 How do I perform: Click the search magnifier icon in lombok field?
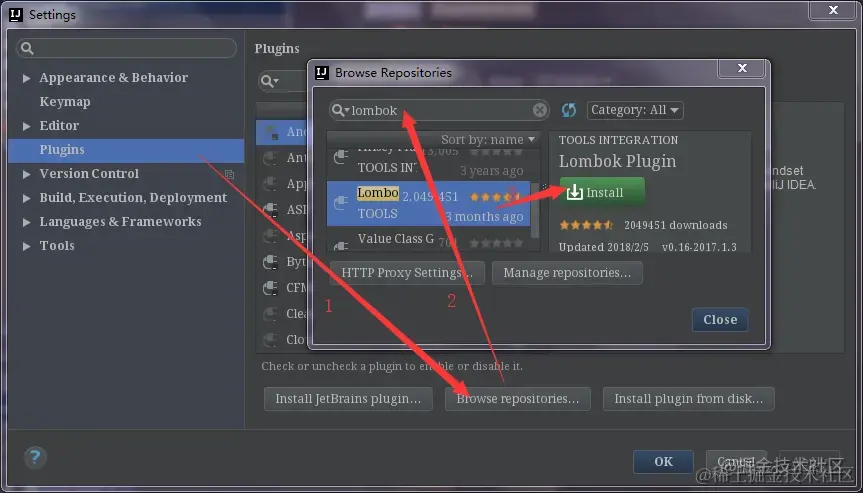pyautogui.click(x=341, y=111)
